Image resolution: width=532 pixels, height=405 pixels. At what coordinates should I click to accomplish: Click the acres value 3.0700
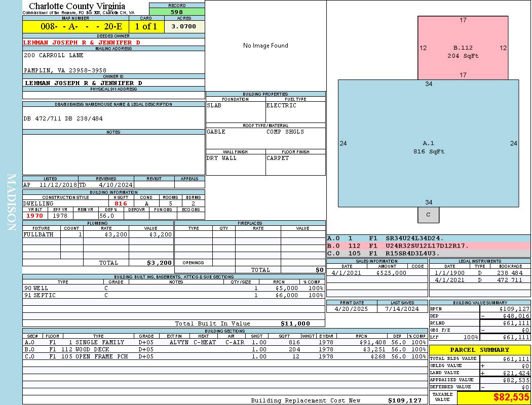(x=184, y=26)
